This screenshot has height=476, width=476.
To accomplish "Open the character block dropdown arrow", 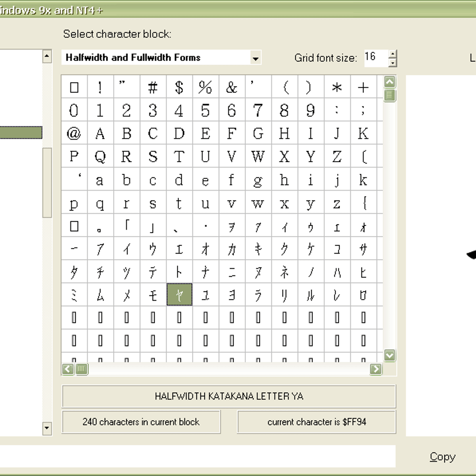I will point(255,58).
